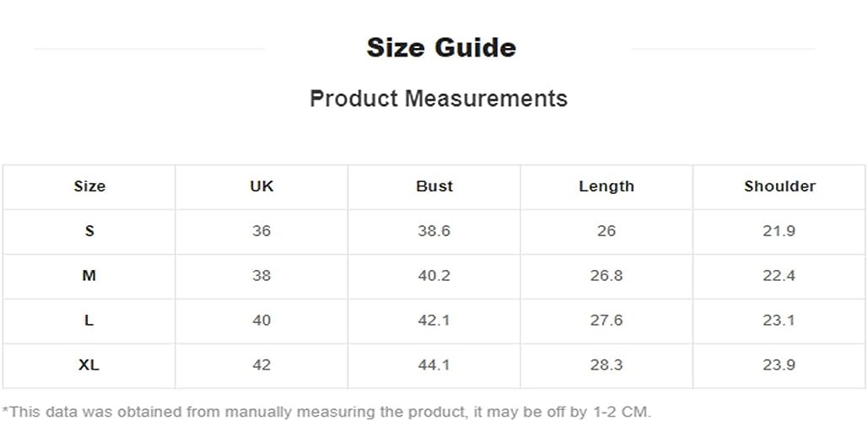The image size is (868, 421).
Task: Click bust value 42.1
Action: pos(434,321)
